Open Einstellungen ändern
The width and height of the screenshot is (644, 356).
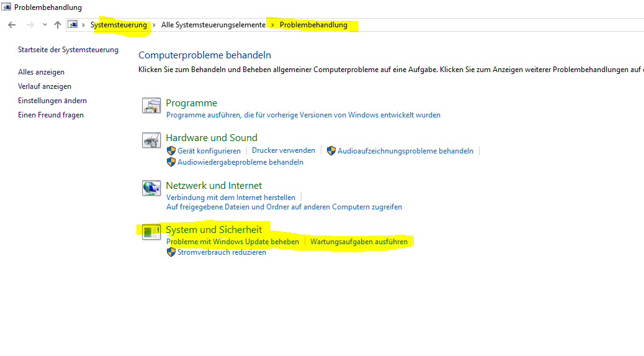(52, 101)
